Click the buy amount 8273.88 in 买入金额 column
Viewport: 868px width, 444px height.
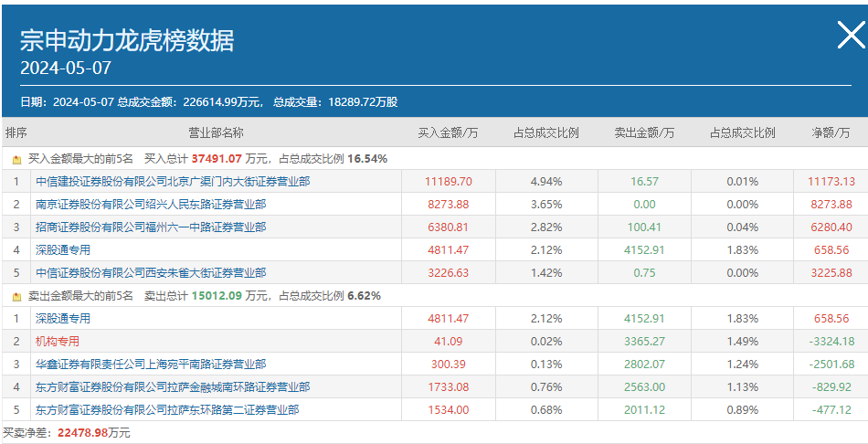(449, 205)
